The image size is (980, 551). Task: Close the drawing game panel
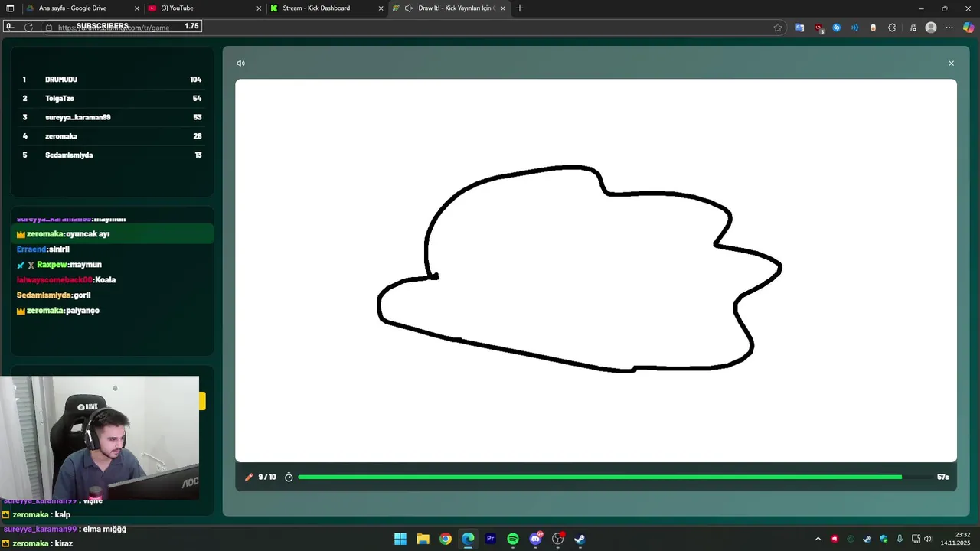(951, 64)
